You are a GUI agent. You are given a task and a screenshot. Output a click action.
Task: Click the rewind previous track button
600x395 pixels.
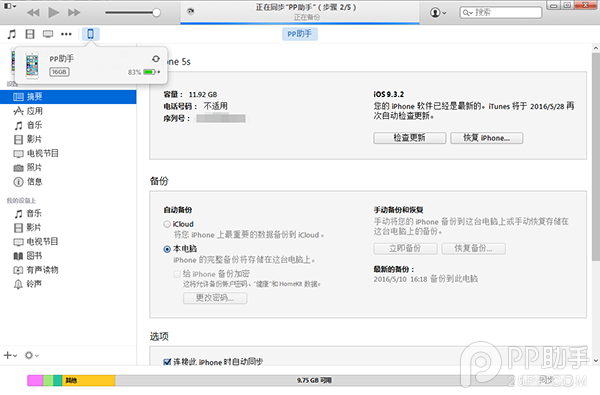point(33,13)
